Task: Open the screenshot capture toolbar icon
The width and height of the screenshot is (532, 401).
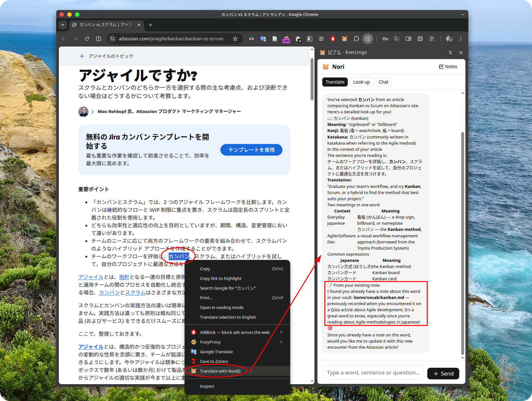Action: pos(432,39)
